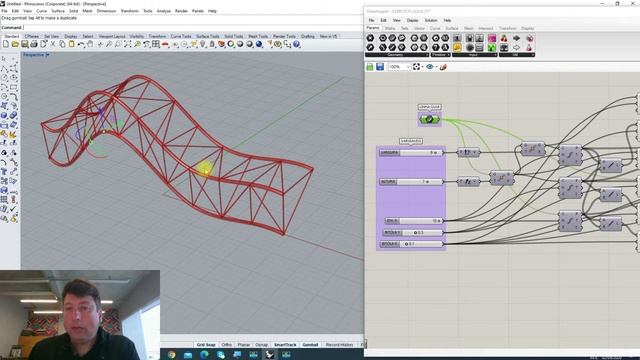Image resolution: width=640 pixels, height=360 pixels.
Task: Click green Gradient component icon in Input panel
Action: [492, 48]
